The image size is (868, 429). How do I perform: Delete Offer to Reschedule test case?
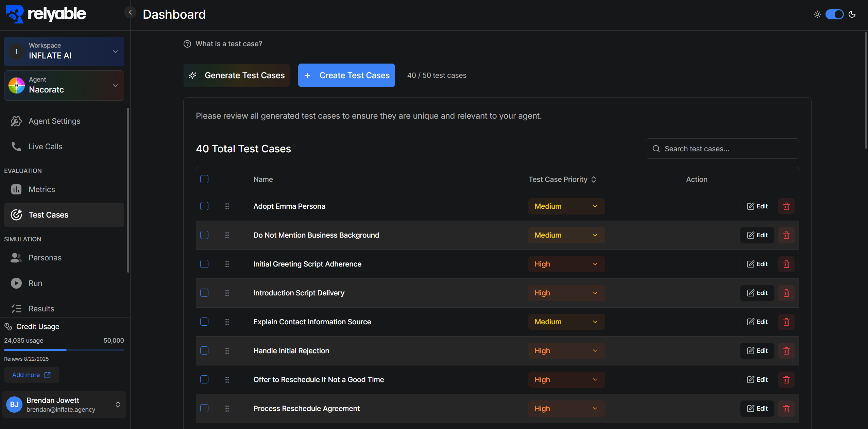pyautogui.click(x=786, y=380)
